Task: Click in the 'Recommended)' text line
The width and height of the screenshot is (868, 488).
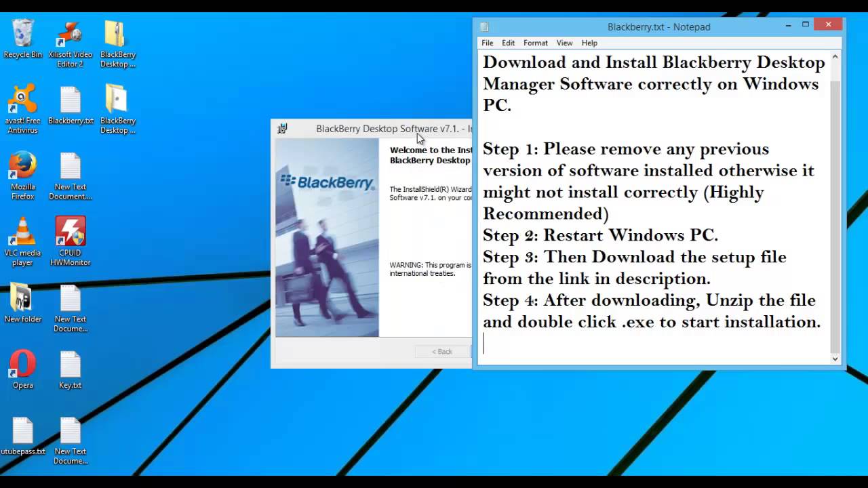Action: [x=546, y=213]
